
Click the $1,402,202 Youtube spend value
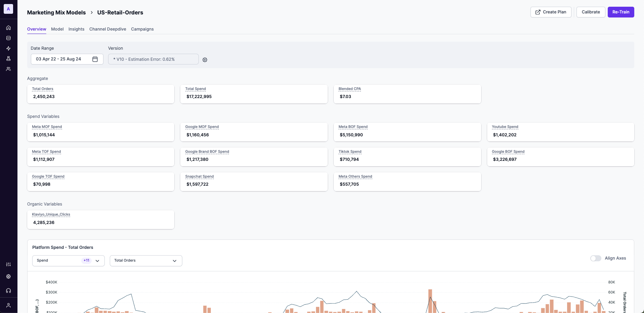tap(505, 135)
